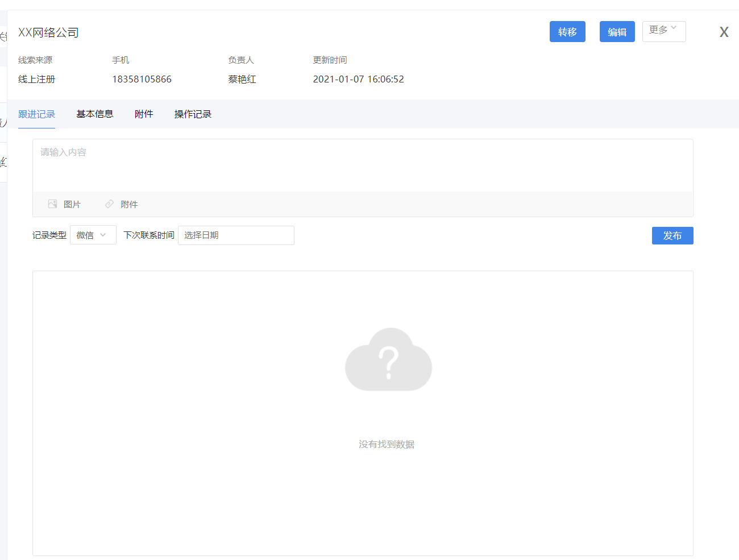Open the 下次联系时间 date picker field
The image size is (739, 560).
coord(236,235)
